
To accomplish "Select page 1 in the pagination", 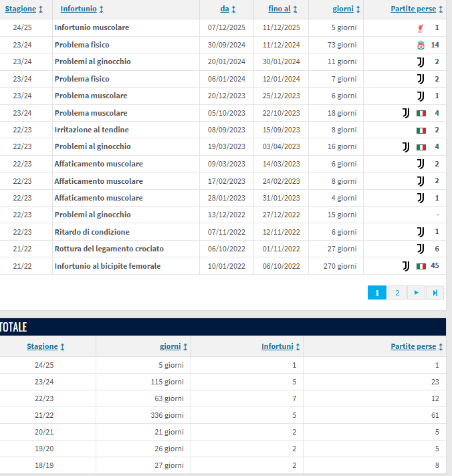I will click(377, 293).
